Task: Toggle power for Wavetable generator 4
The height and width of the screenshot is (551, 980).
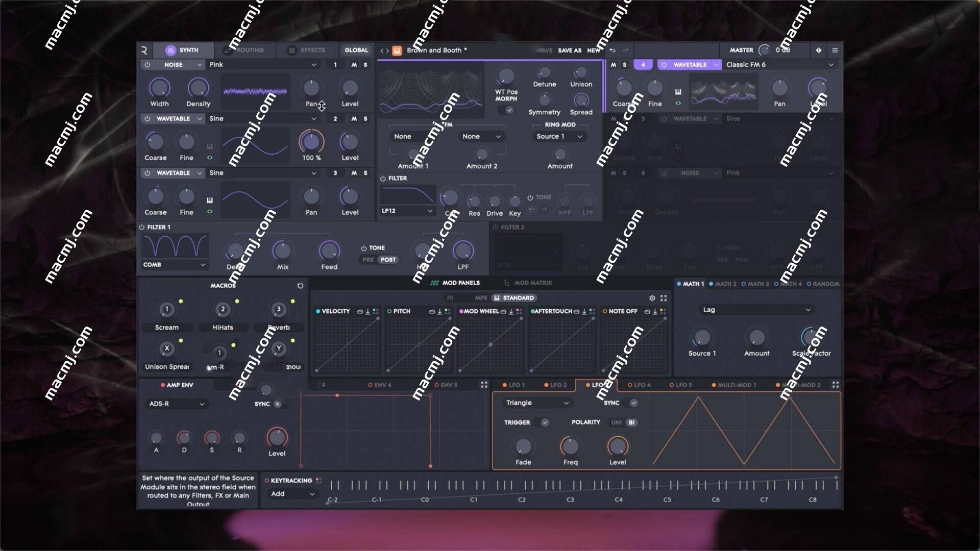Action: 664,65
